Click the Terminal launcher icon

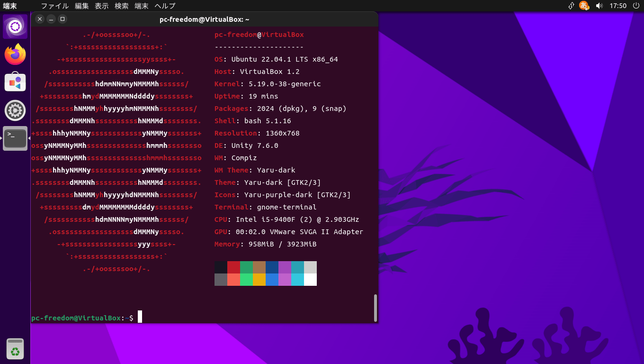click(x=15, y=138)
